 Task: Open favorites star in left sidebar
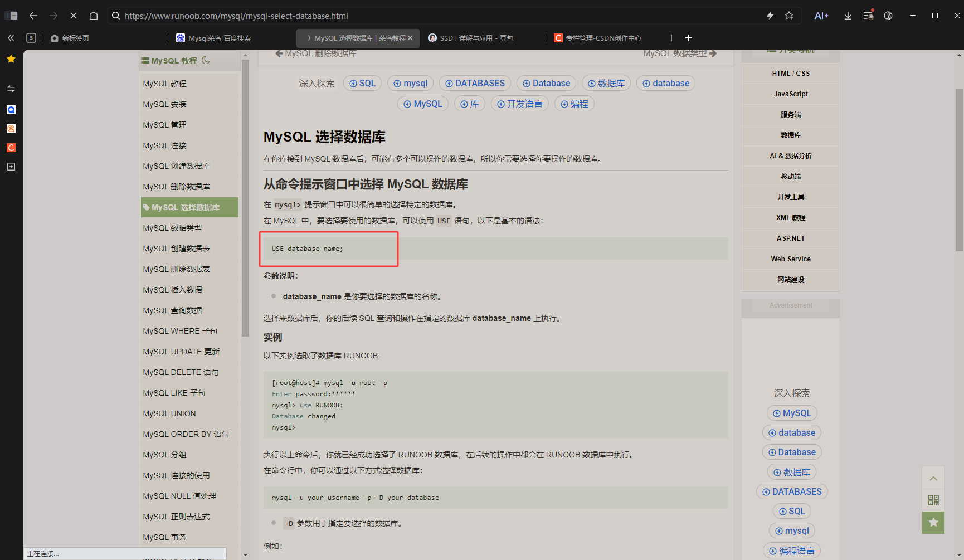pyautogui.click(x=11, y=59)
